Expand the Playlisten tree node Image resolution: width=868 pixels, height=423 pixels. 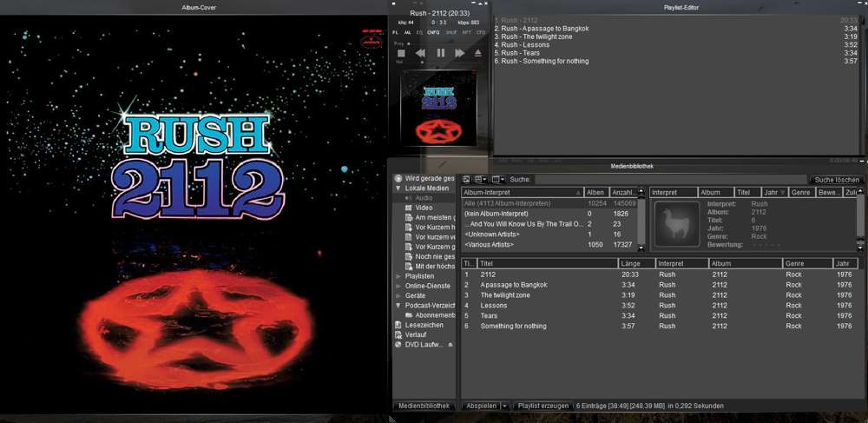398,276
